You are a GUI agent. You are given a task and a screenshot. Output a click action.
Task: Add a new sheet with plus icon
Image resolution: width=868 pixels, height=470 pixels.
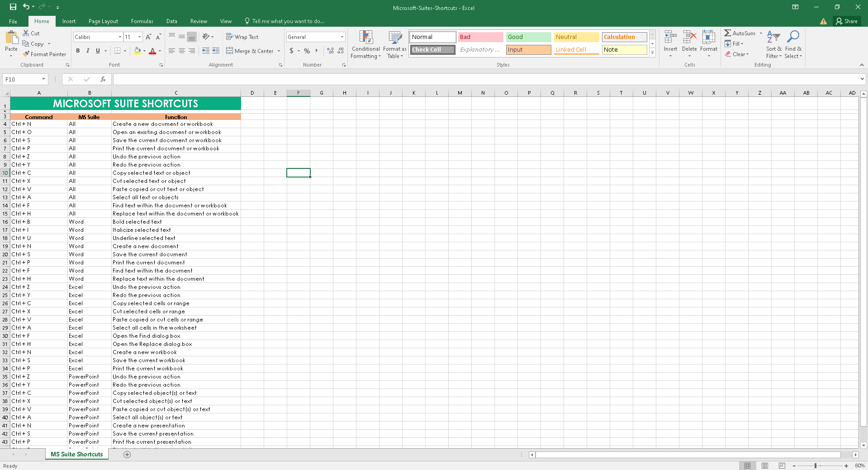127,454
